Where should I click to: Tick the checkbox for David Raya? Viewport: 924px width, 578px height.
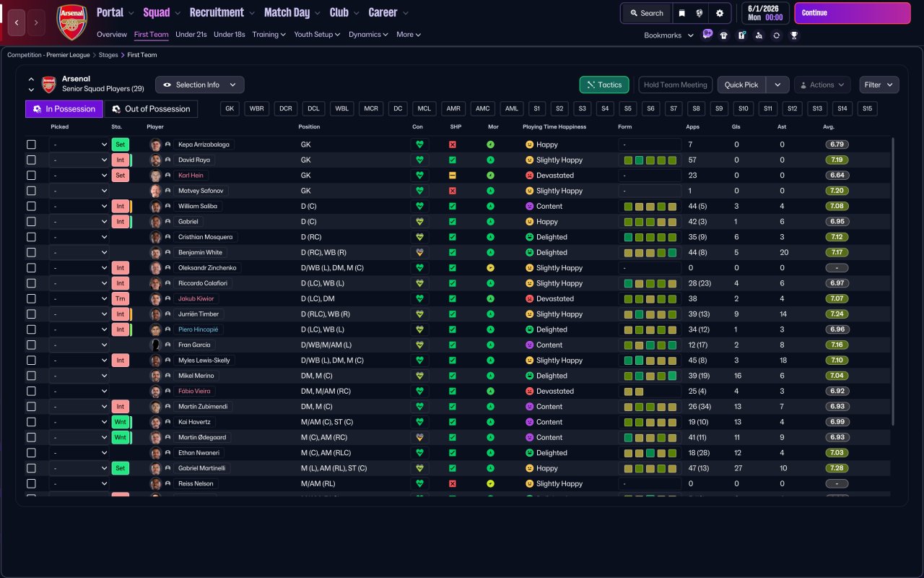tap(31, 160)
